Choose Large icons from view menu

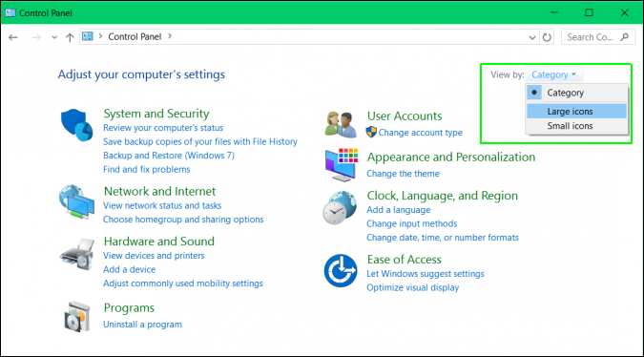pyautogui.click(x=576, y=112)
